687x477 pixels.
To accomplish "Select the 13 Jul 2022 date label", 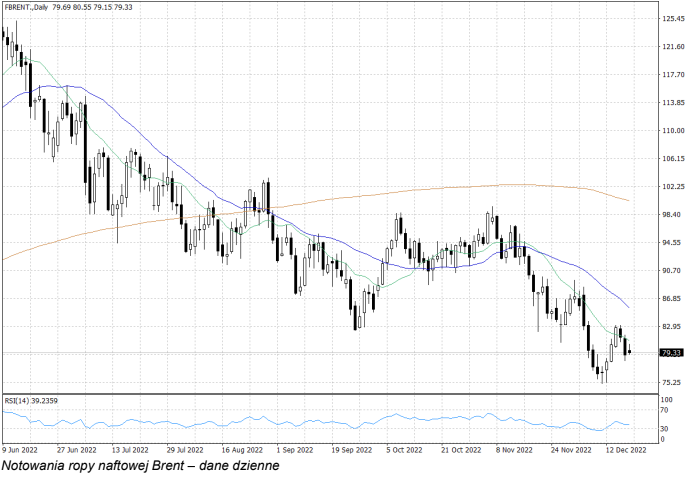I will [130, 450].
